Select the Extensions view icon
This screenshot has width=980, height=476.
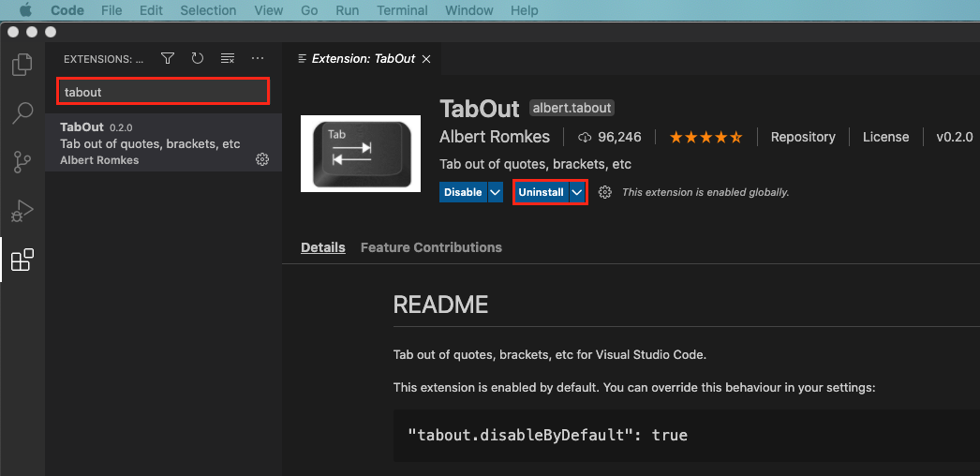(x=22, y=260)
